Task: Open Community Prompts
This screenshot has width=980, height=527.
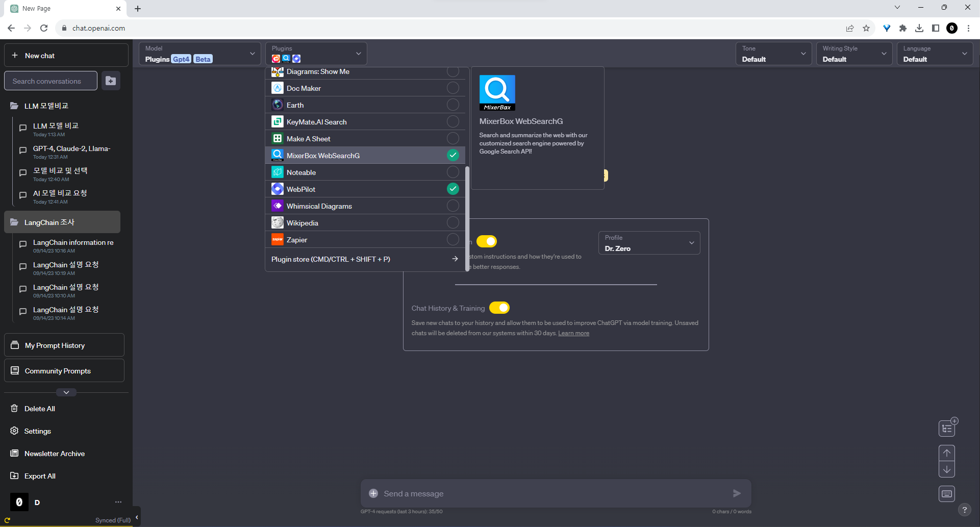Action: click(64, 371)
